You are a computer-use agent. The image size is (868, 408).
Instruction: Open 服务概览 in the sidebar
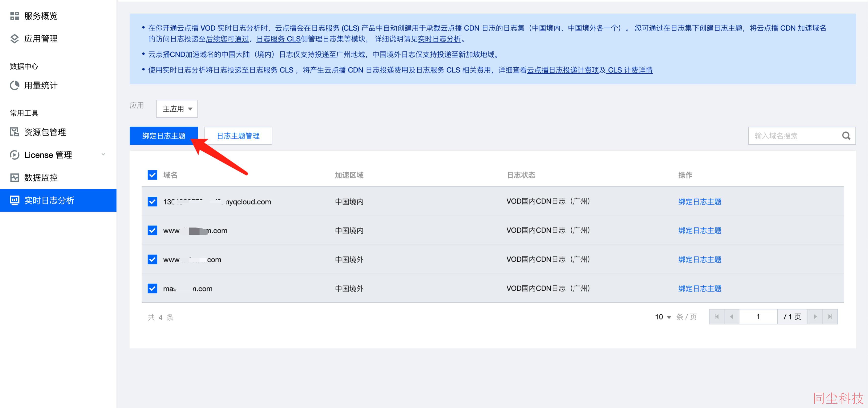58,16
